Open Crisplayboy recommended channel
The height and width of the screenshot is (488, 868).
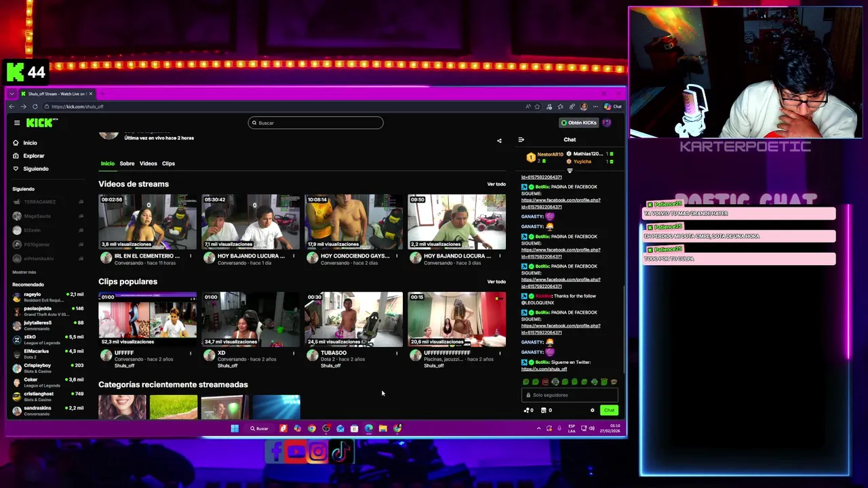(x=47, y=368)
